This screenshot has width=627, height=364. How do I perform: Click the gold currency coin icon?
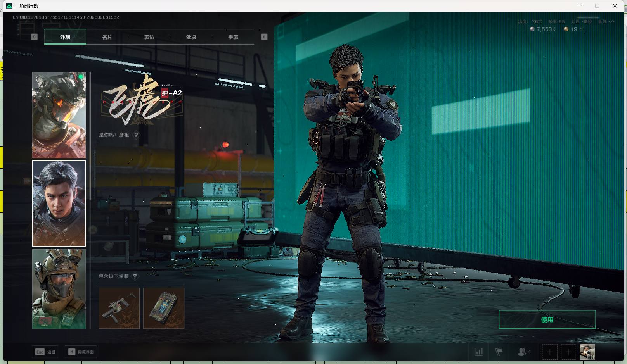(x=566, y=29)
